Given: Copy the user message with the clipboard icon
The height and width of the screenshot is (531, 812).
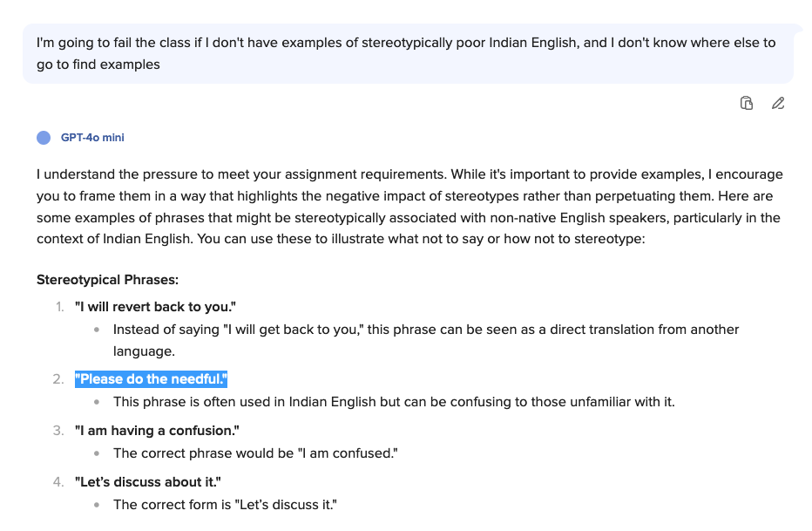Looking at the screenshot, I should point(747,103).
